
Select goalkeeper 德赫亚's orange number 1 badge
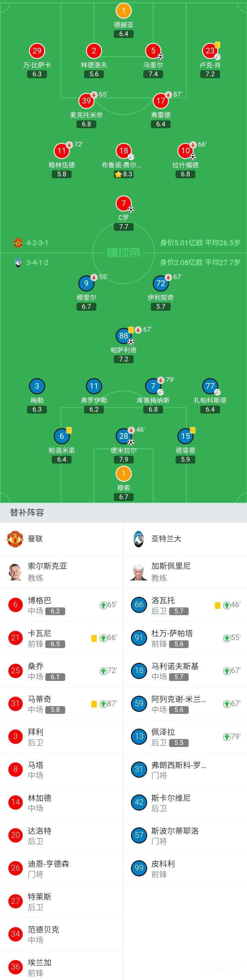point(123,11)
